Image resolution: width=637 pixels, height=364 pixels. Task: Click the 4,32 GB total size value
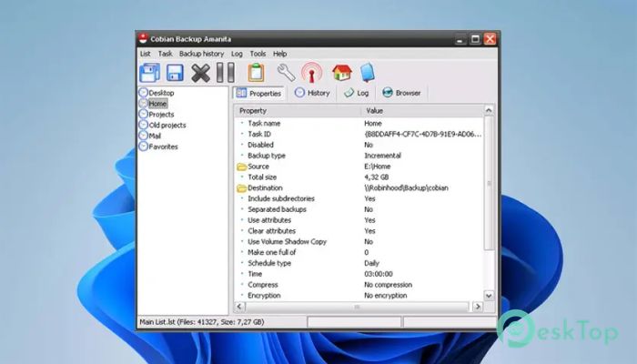tap(377, 177)
